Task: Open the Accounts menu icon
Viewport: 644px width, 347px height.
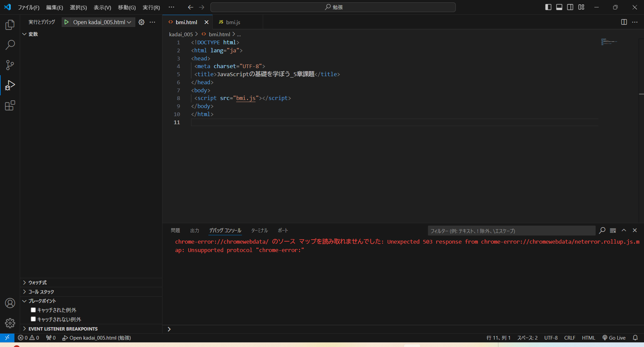Action: 10,303
